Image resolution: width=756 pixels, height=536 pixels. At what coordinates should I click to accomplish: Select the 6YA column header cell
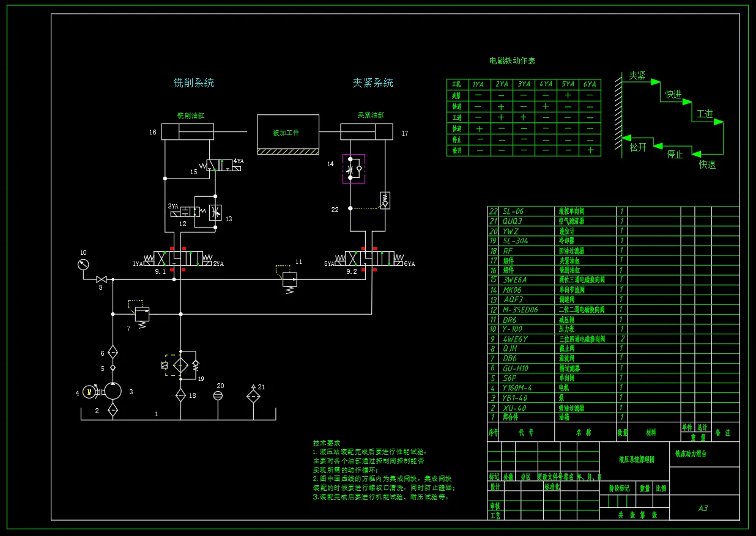(590, 84)
